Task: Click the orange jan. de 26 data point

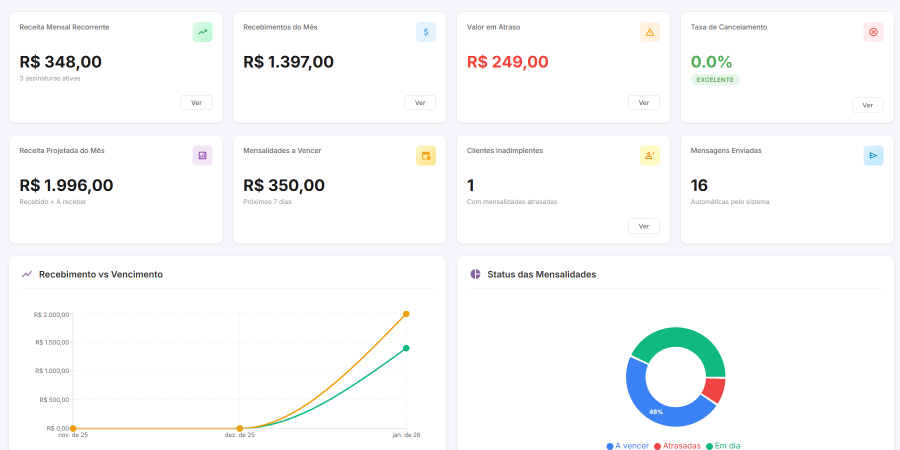Action: (x=406, y=314)
